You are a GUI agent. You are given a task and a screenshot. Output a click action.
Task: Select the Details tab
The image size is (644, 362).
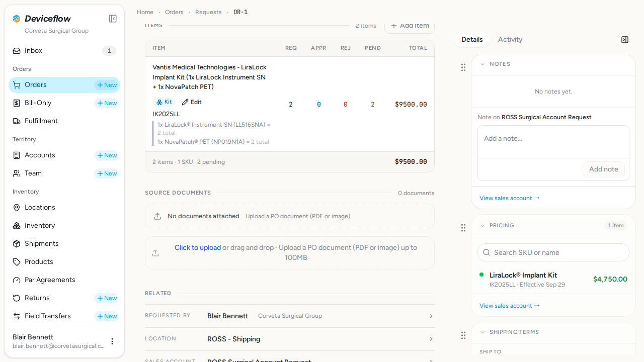(472, 40)
